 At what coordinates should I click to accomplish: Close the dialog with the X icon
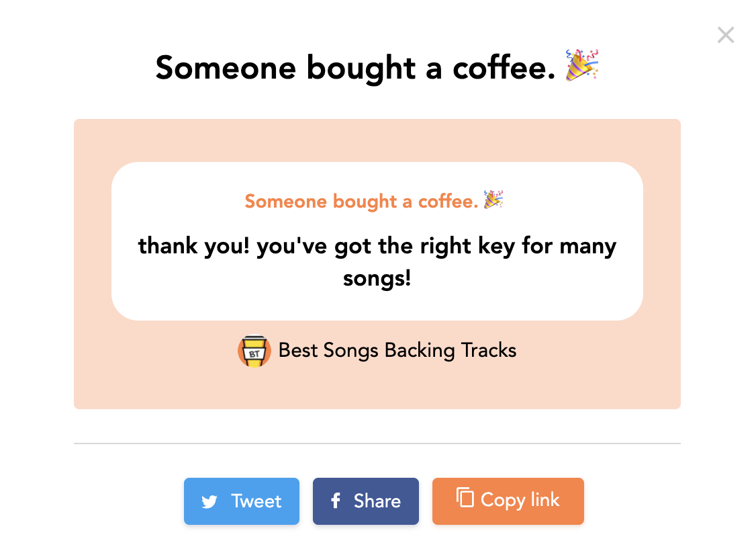[725, 35]
